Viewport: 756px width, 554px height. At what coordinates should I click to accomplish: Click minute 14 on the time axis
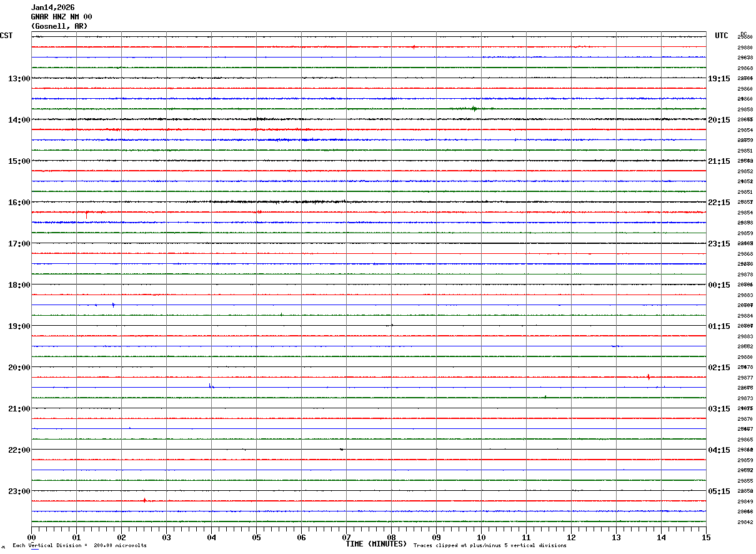click(x=661, y=537)
